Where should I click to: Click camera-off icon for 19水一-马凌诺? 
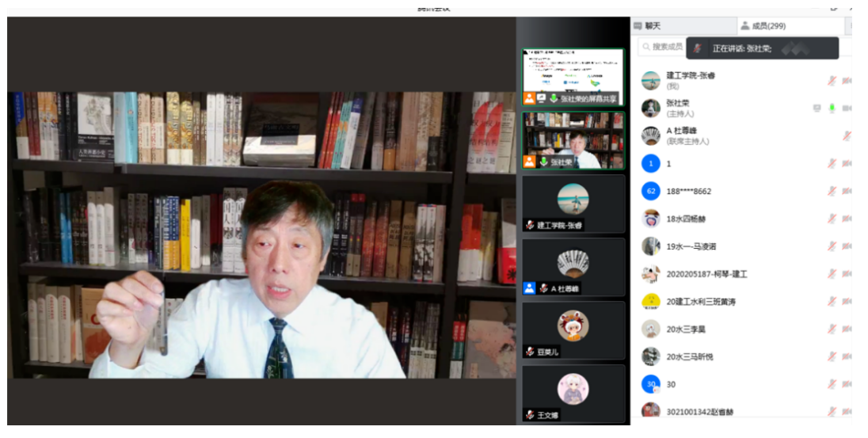[x=847, y=246]
